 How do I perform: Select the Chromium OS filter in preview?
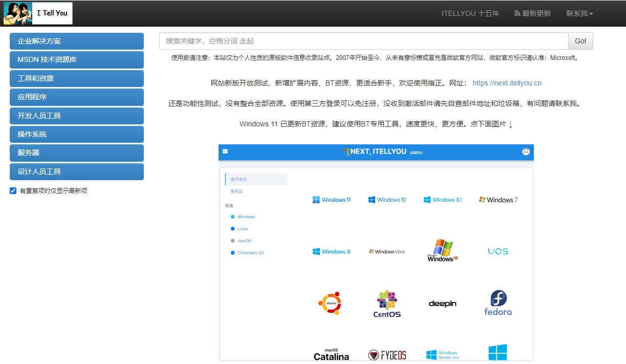pos(247,253)
